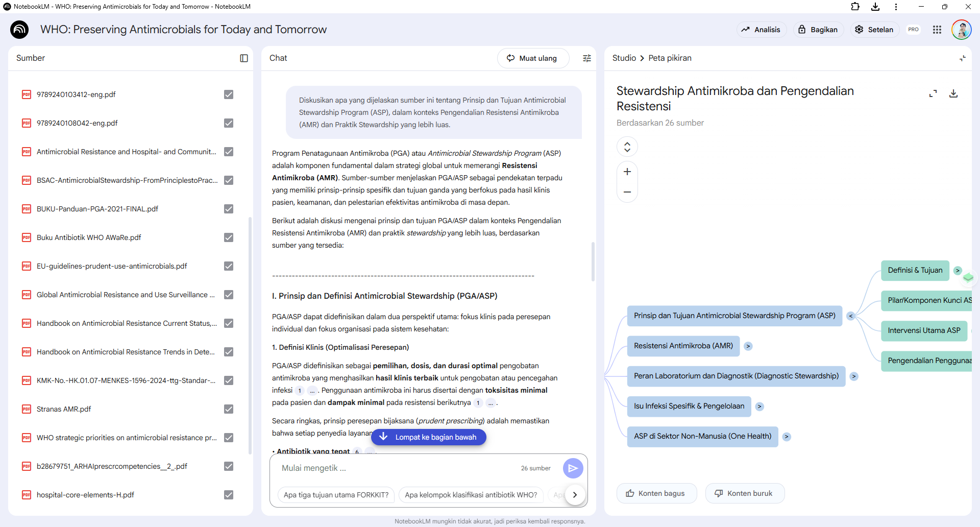Open the Analisis view
This screenshot has height=527, width=980.
(x=761, y=30)
